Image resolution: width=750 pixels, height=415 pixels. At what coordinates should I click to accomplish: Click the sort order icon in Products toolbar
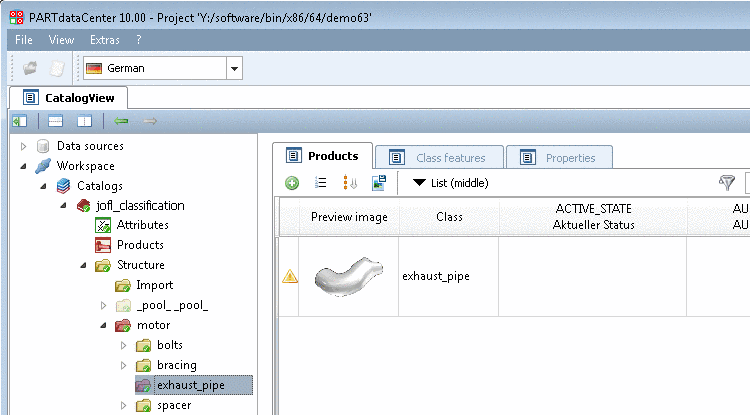click(x=350, y=183)
